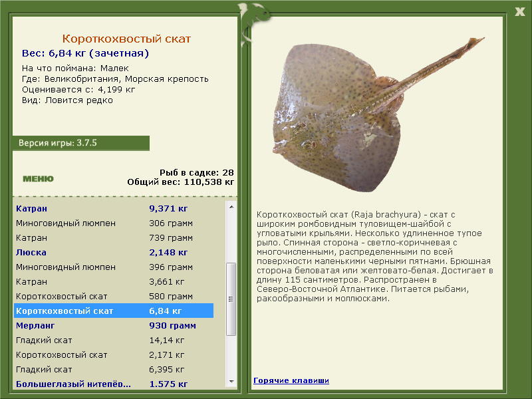Select the Катран 9,371 кг row
This screenshot has width=532, height=399.
point(114,208)
